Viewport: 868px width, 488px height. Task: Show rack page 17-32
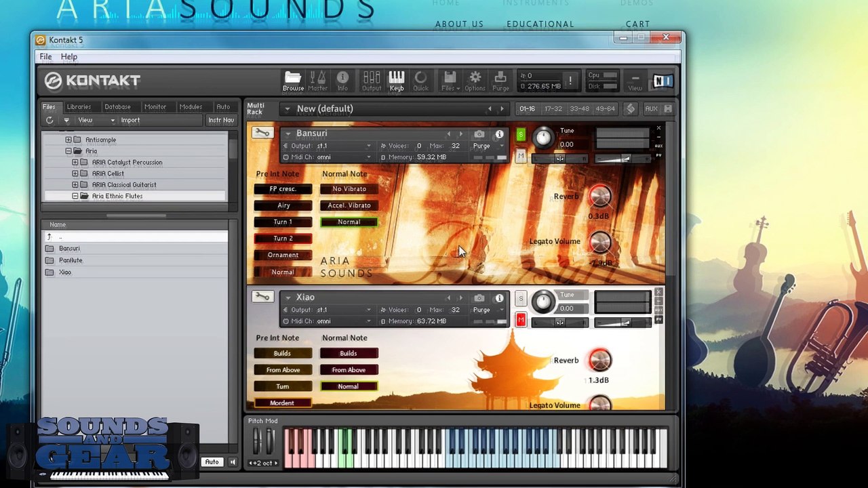click(553, 108)
